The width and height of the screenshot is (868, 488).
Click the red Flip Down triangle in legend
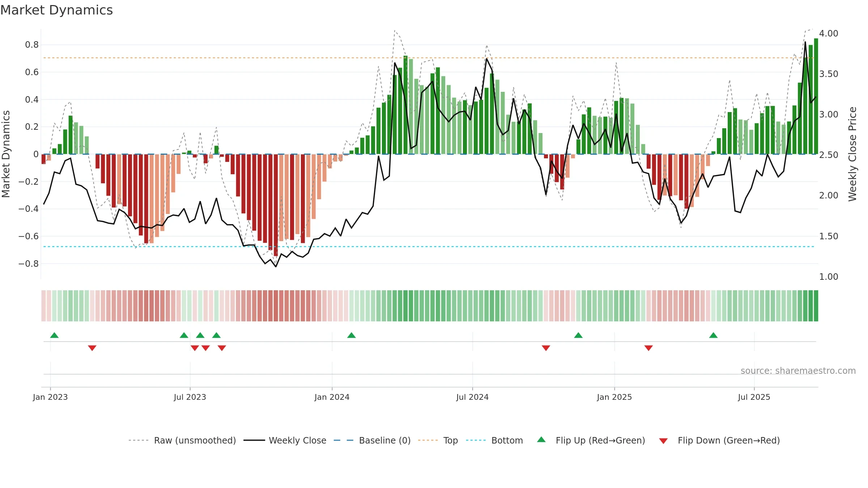[x=663, y=441]
